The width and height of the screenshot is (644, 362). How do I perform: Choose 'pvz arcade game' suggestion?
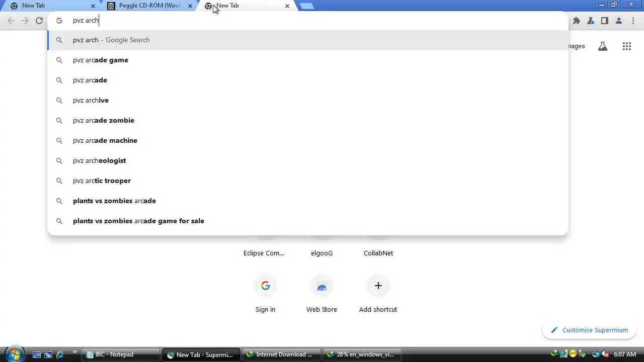(308, 60)
